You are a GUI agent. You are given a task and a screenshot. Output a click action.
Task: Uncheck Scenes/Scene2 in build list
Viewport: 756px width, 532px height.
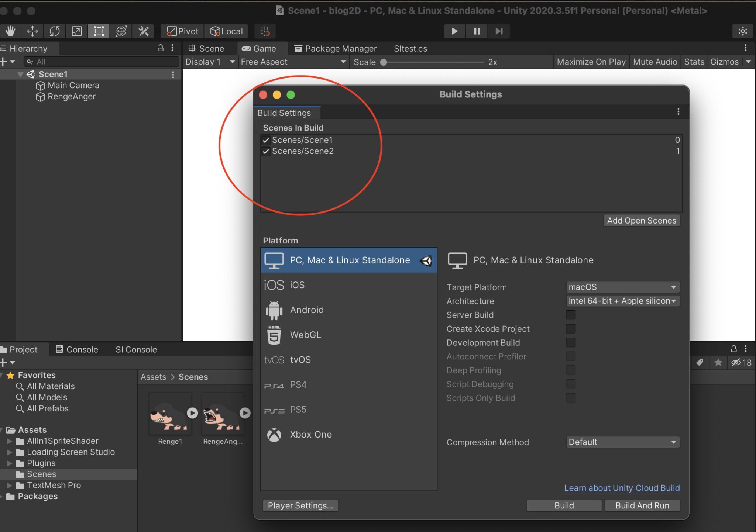pos(266,152)
